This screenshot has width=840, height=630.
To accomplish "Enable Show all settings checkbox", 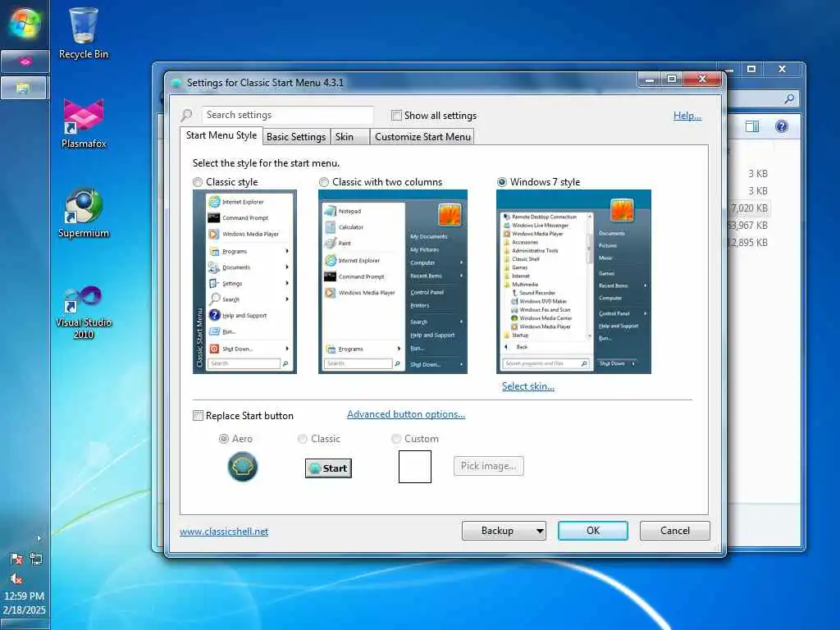I will pos(396,115).
